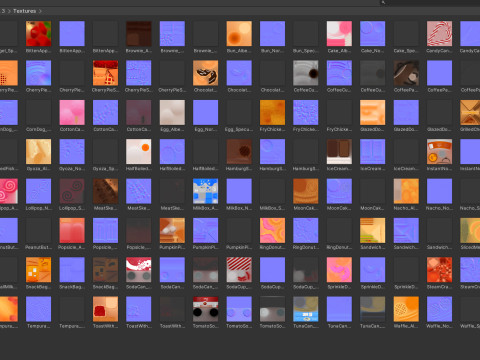Select the Waffle_Normal map thumbnail
The width and height of the screenshot is (480, 360).
click(439, 309)
